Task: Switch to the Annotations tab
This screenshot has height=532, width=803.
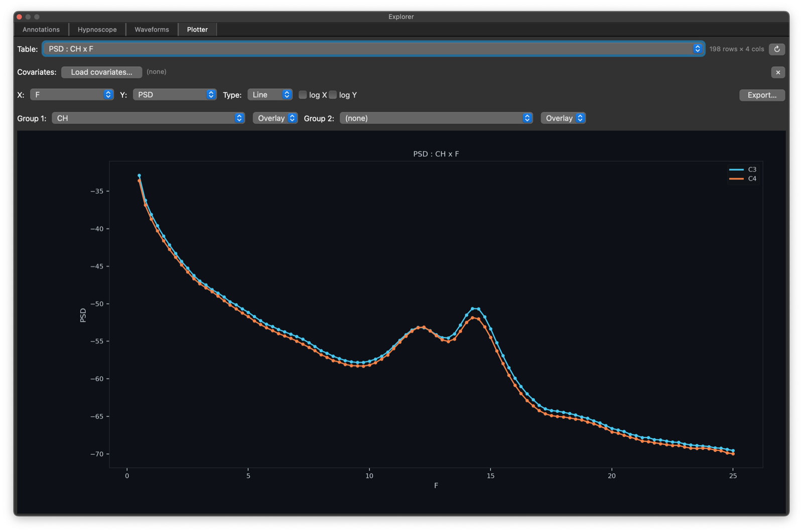Action: tap(41, 30)
